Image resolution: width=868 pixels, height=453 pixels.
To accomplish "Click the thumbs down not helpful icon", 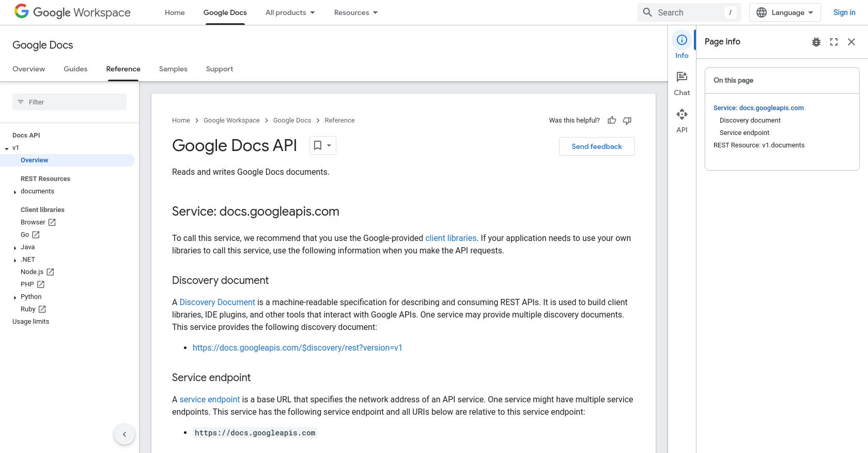I will click(627, 120).
